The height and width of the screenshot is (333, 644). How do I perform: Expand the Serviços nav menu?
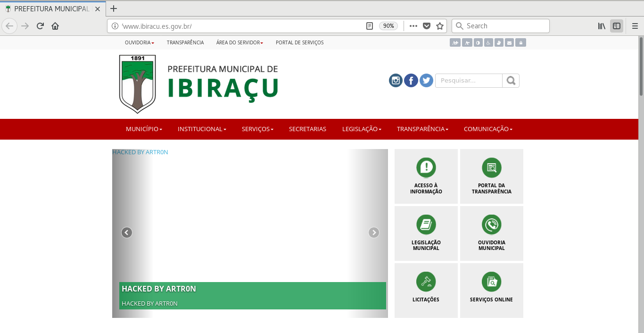point(257,129)
